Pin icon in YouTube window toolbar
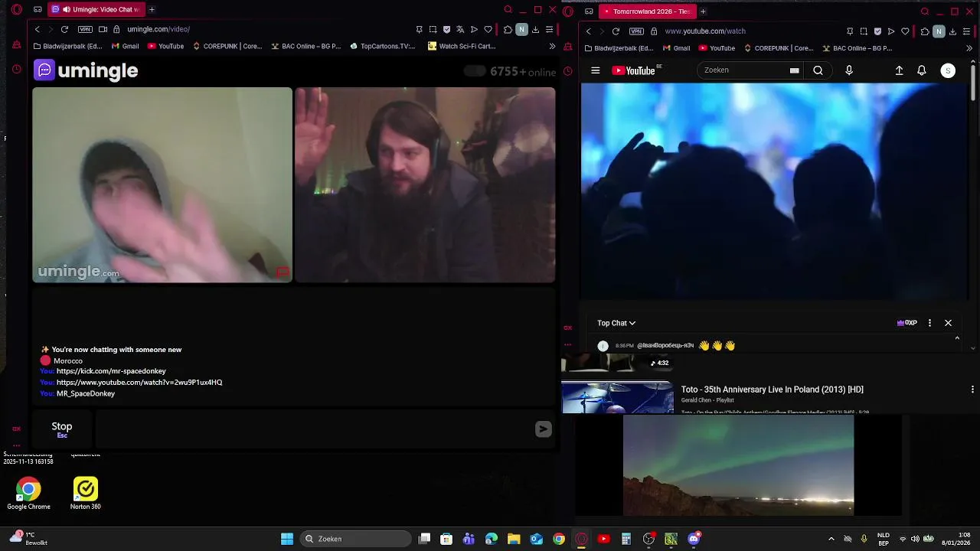Viewport: 980px width, 551px height. coord(850,31)
